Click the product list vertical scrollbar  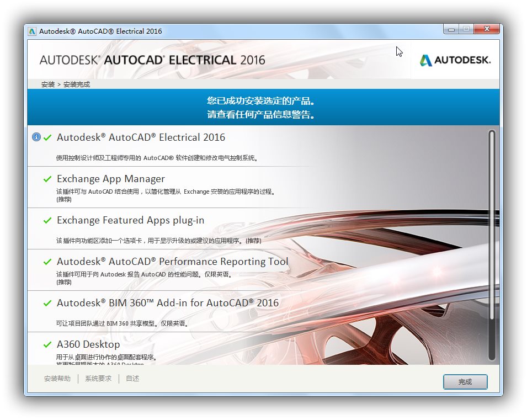click(491, 246)
